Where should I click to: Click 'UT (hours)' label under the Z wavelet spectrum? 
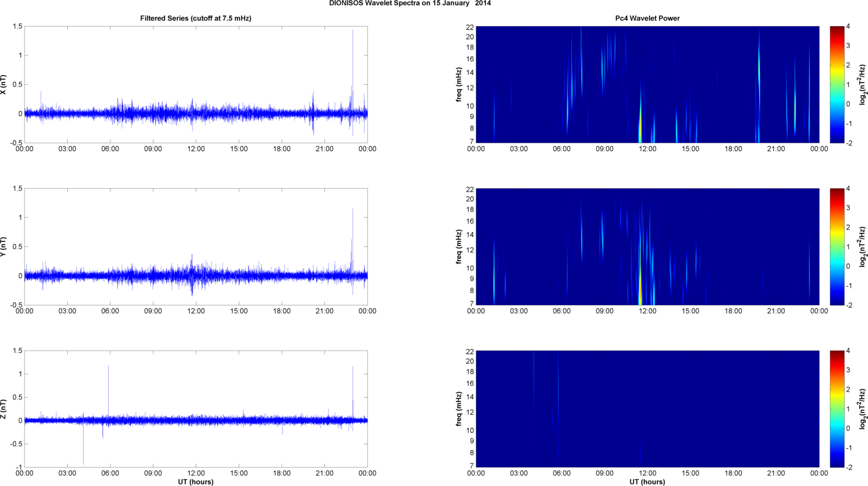click(647, 482)
